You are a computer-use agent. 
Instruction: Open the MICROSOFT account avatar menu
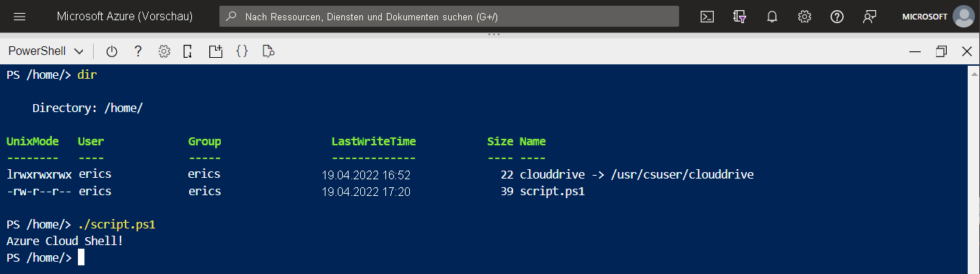pos(963,17)
